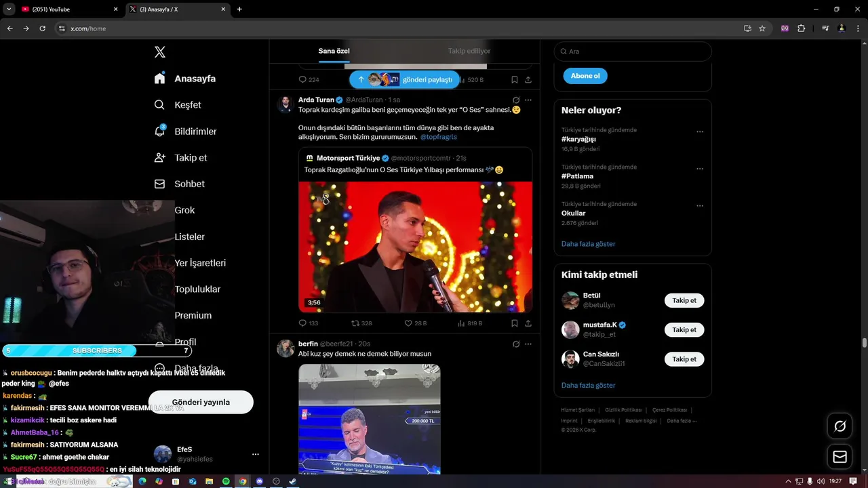868x488 pixels.
Task: Open Sohbet messages in the sidebar
Action: point(179,184)
